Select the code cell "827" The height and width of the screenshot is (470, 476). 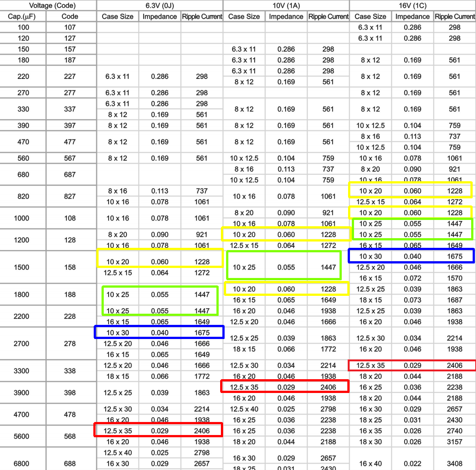point(70,196)
